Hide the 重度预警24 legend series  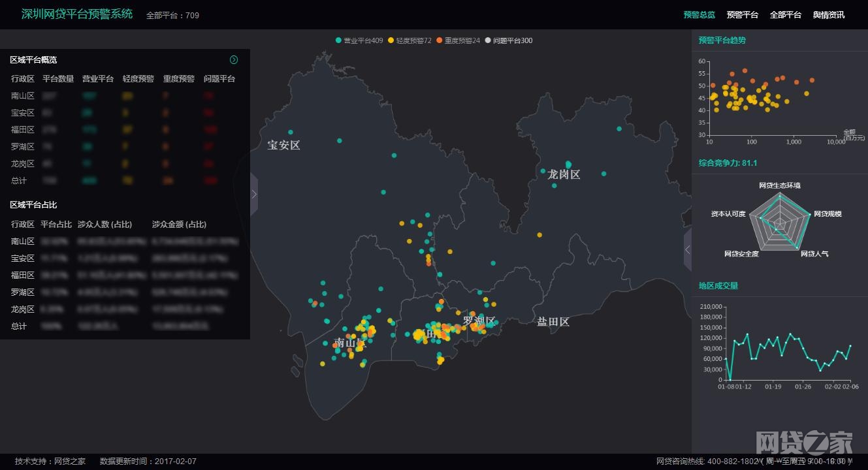pyautogui.click(x=458, y=40)
